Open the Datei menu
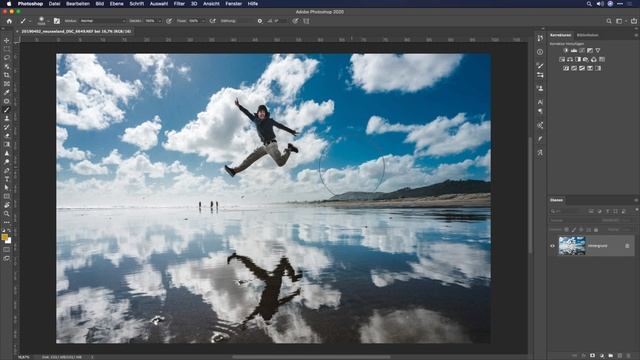This screenshot has height=360, width=640. coord(54,4)
